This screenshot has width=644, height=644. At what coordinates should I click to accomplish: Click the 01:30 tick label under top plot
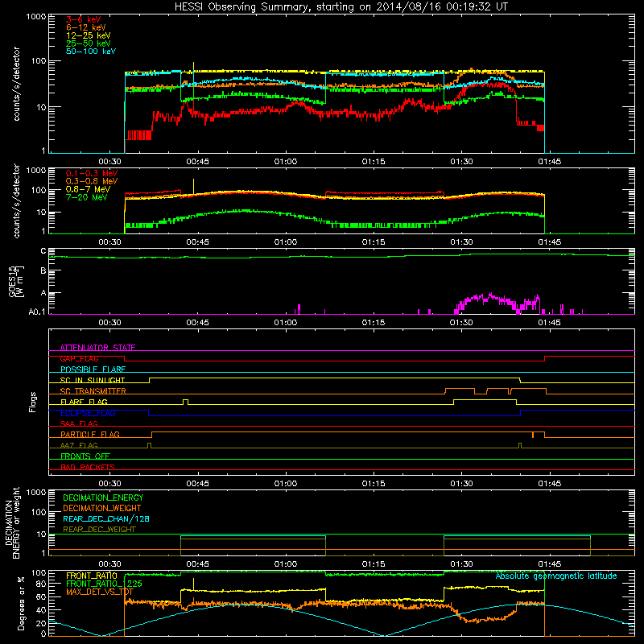[x=461, y=162]
